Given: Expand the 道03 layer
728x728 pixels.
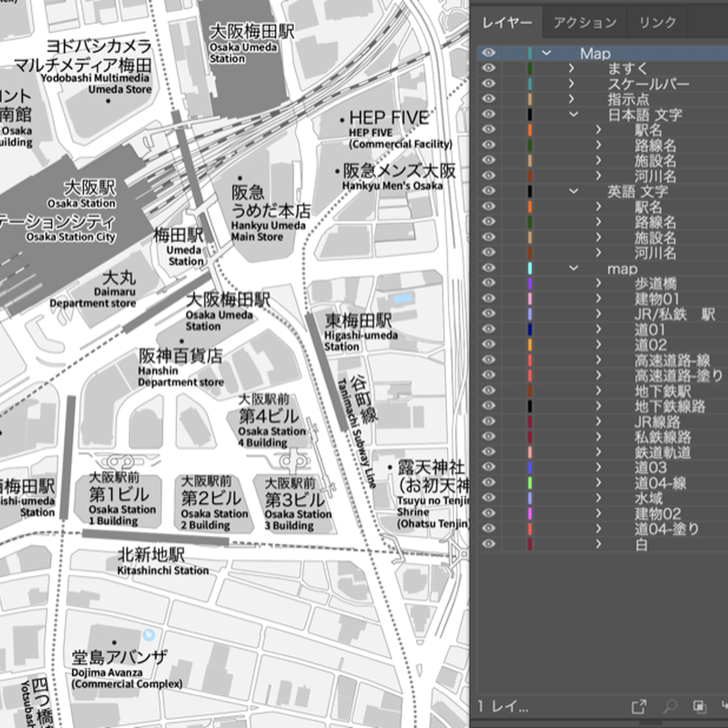Looking at the screenshot, I should click(598, 467).
